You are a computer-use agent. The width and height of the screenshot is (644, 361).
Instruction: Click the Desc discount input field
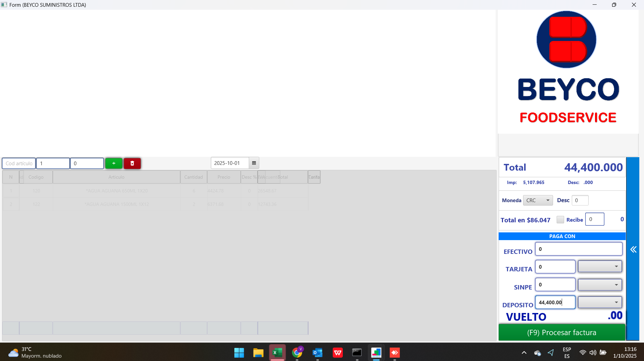click(x=580, y=200)
